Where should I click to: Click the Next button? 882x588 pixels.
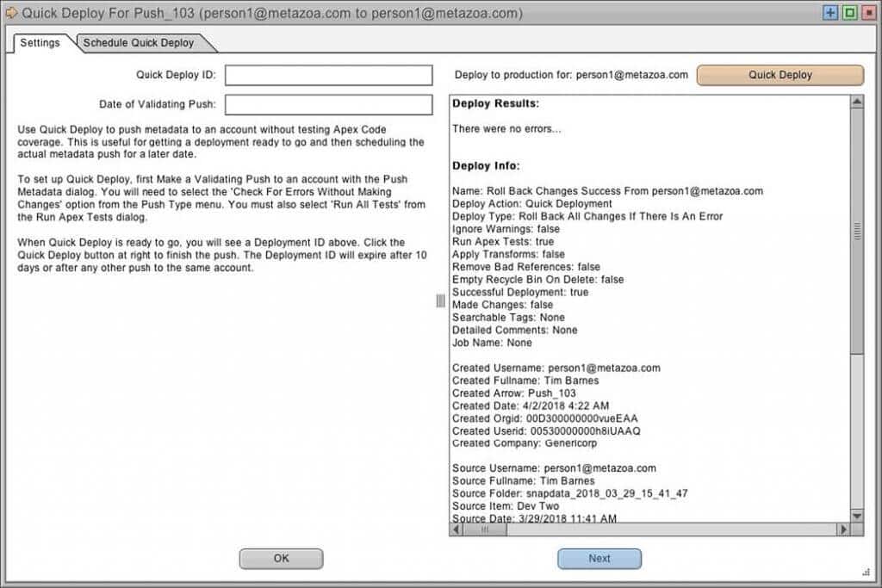pos(599,558)
